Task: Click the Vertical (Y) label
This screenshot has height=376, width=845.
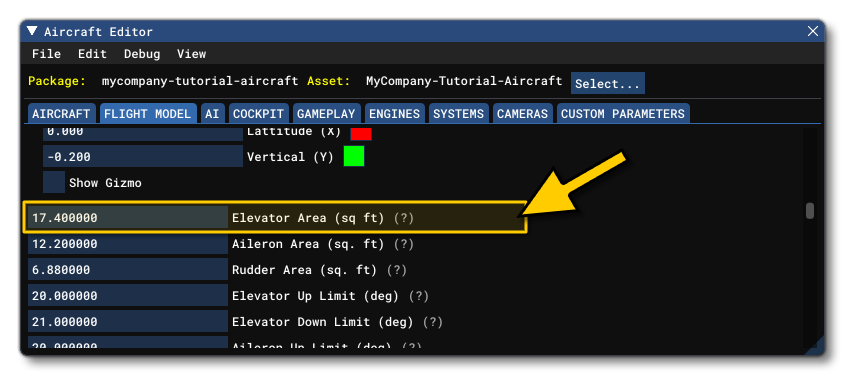Action: (x=290, y=157)
